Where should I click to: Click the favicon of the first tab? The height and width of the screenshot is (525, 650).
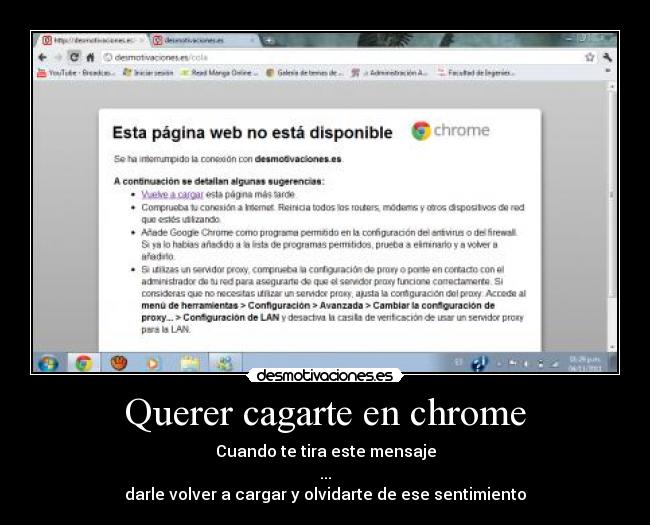click(47, 40)
